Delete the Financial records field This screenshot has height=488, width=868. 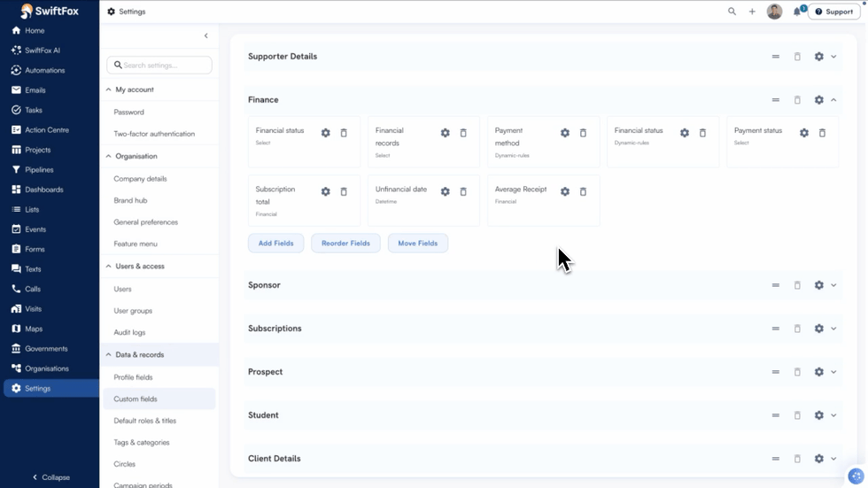point(463,133)
